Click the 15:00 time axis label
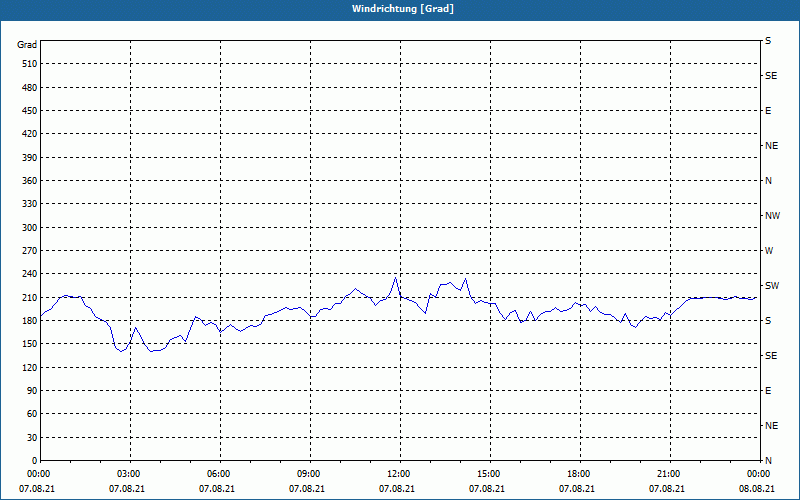Screen dimensions: 800x500 coord(489,474)
